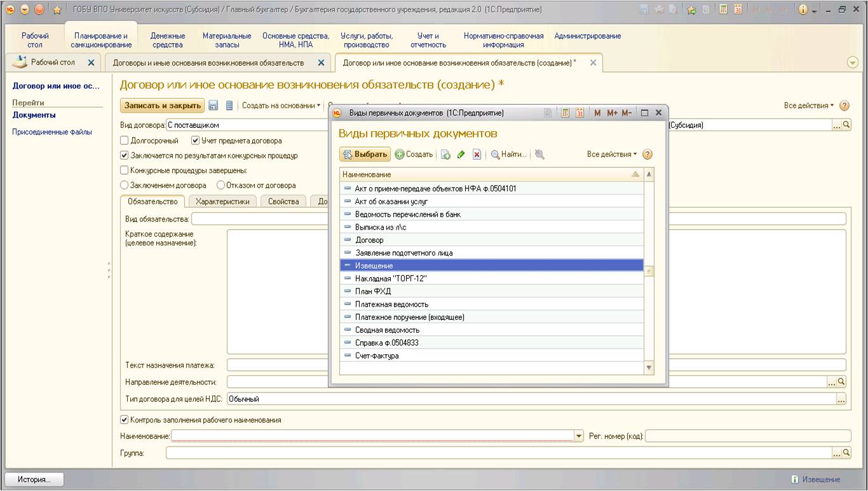This screenshot has width=868, height=491.
Task: Open the calculator in the Виды первичных документов dialog
Action: tap(565, 113)
